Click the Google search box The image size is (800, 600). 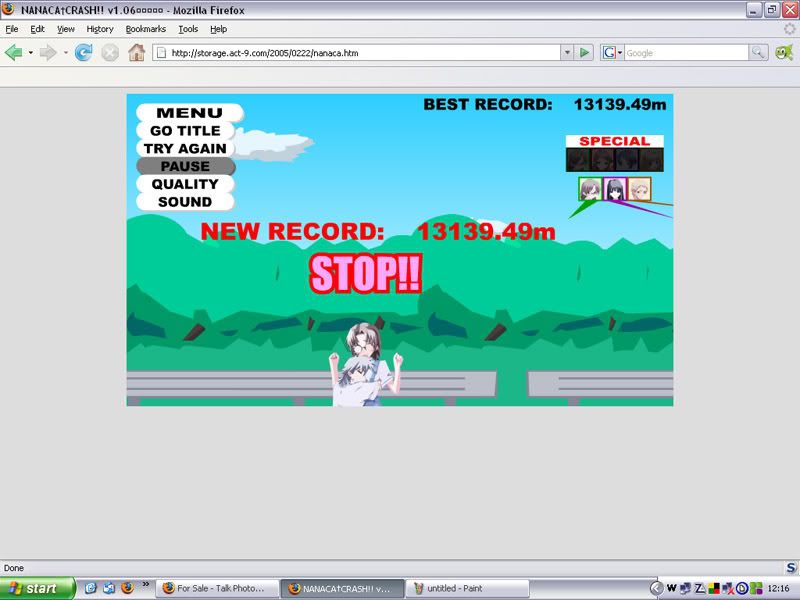click(x=686, y=53)
